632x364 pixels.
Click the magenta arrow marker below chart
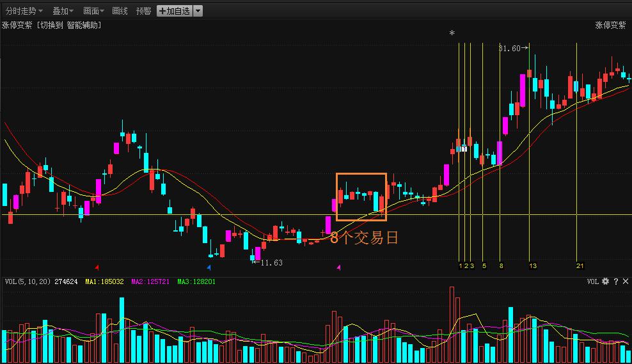coord(338,267)
